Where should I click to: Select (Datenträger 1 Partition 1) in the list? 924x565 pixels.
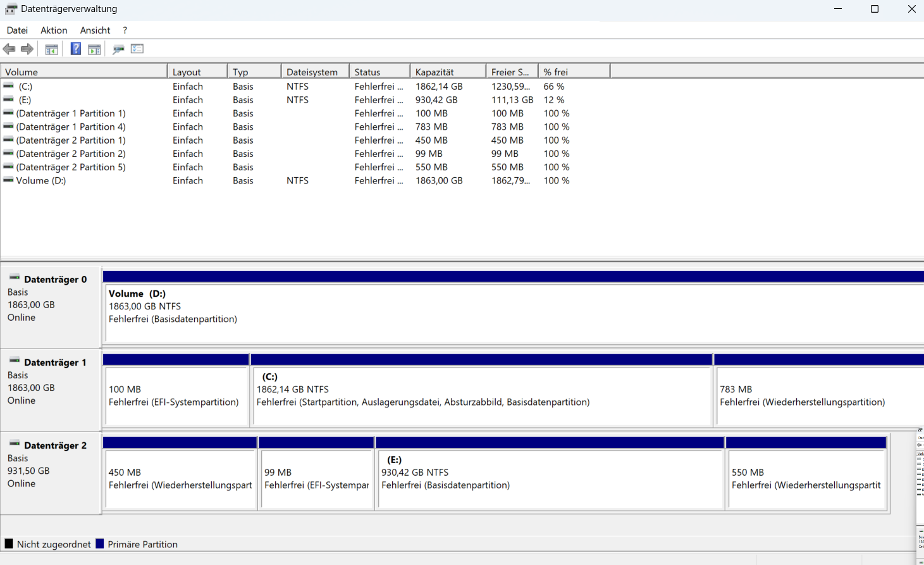tap(71, 113)
